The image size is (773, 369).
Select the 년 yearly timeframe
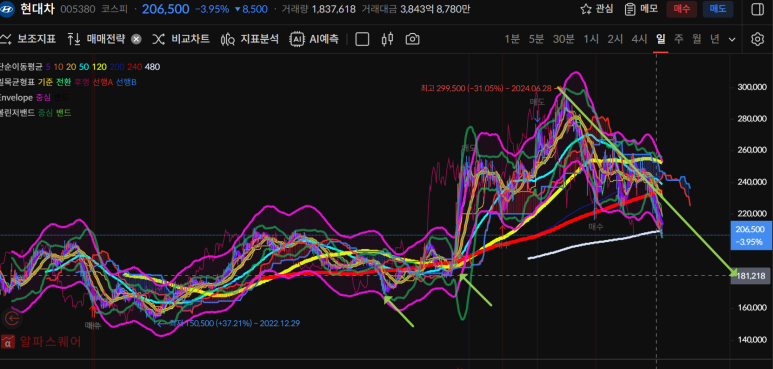point(715,39)
